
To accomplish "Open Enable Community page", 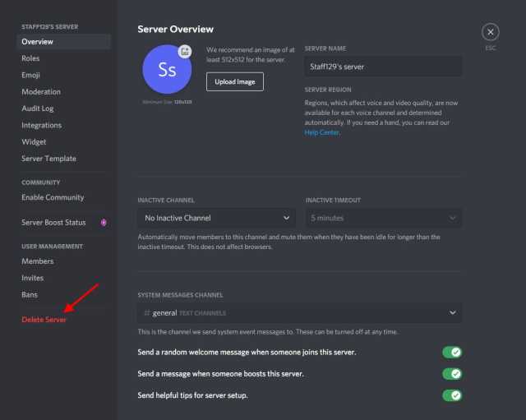I will pos(53,197).
